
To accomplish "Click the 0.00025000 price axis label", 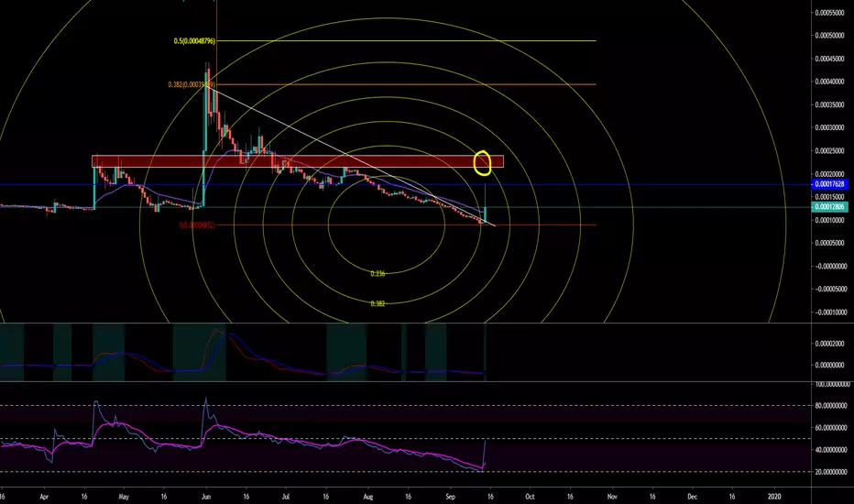I will (830, 151).
